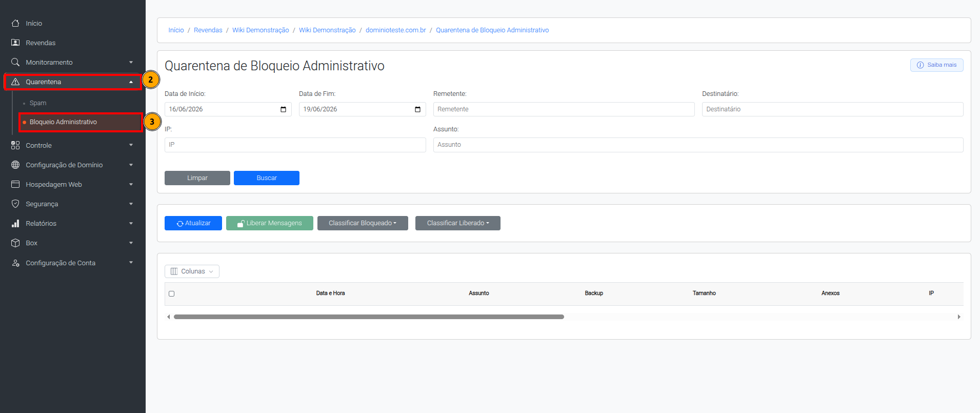The width and height of the screenshot is (980, 413).
Task: Click the Data de Início date field
Action: coord(228,109)
